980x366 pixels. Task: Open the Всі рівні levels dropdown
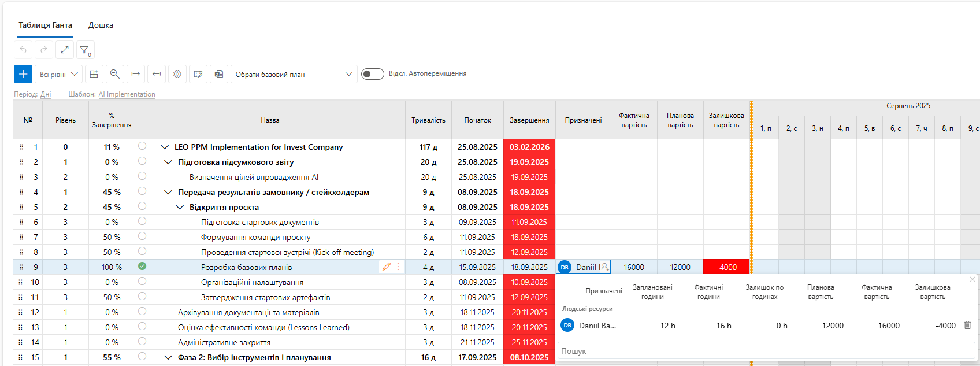click(x=58, y=74)
